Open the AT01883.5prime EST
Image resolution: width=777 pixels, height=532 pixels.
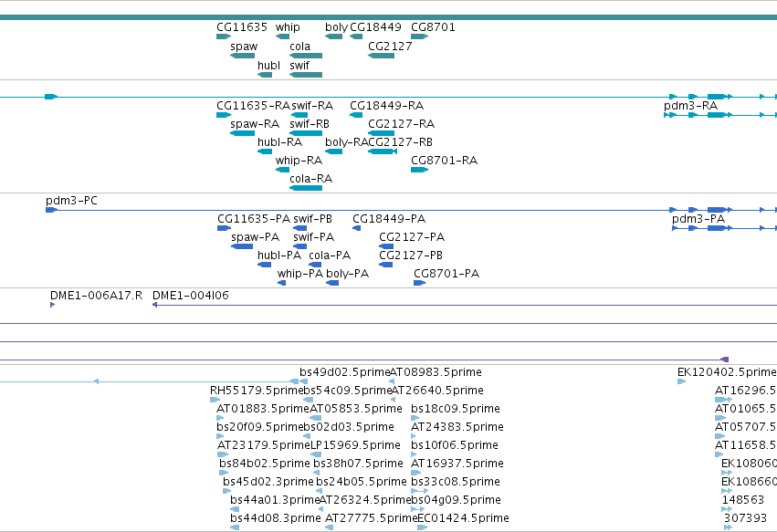220,418
